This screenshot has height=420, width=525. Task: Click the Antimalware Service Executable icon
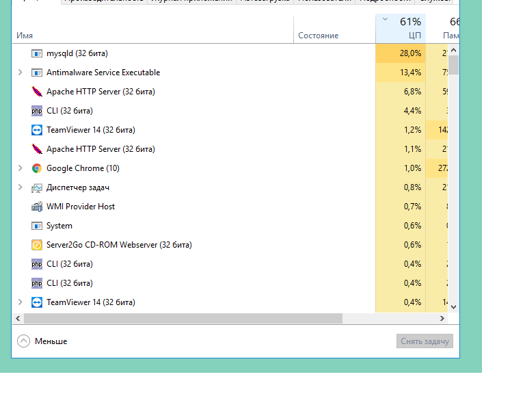37,73
